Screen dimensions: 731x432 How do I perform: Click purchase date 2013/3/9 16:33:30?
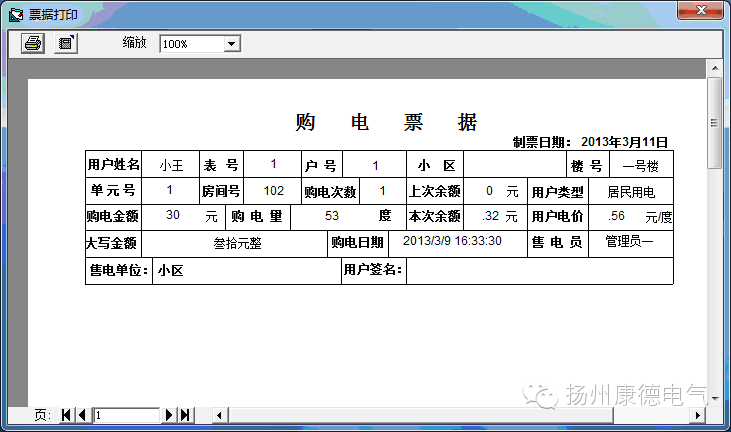452,241
